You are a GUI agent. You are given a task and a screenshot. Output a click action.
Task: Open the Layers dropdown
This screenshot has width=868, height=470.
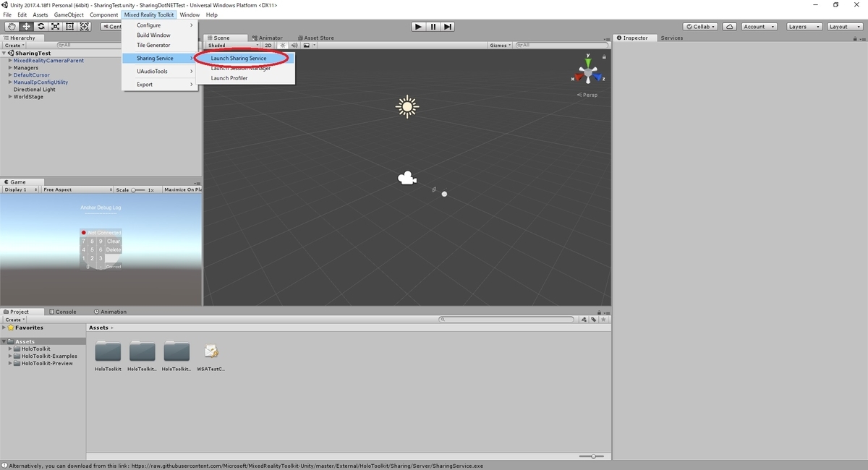coord(803,27)
